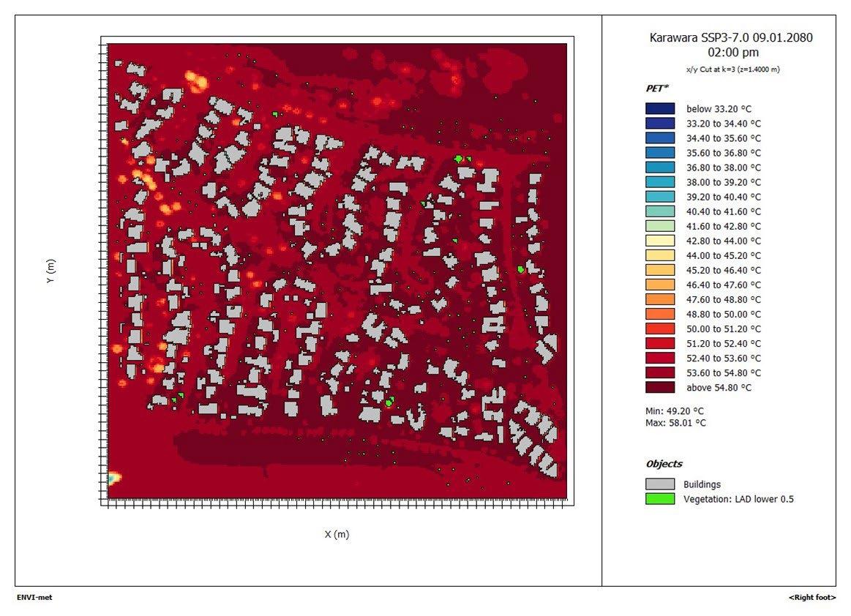
Task: Click the 'PET*' legend heading
Action: 657,88
